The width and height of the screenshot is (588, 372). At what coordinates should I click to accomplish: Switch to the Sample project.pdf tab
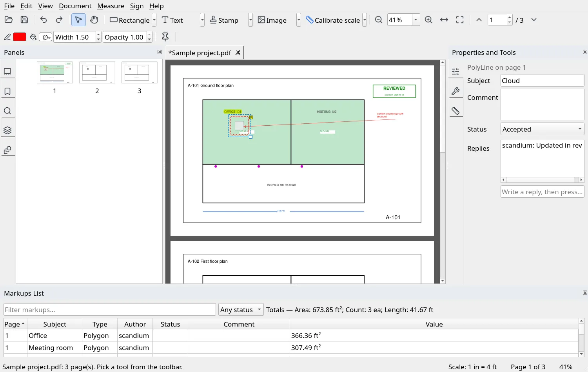[x=200, y=53]
